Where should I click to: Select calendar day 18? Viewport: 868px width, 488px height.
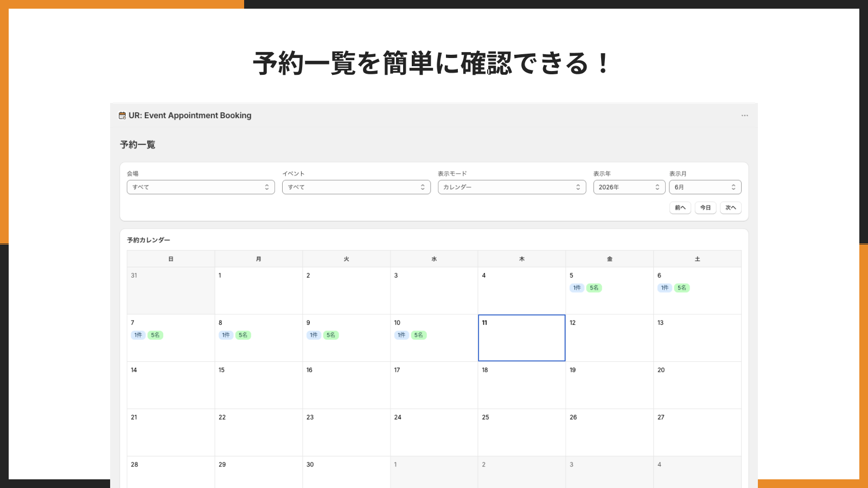(x=522, y=385)
